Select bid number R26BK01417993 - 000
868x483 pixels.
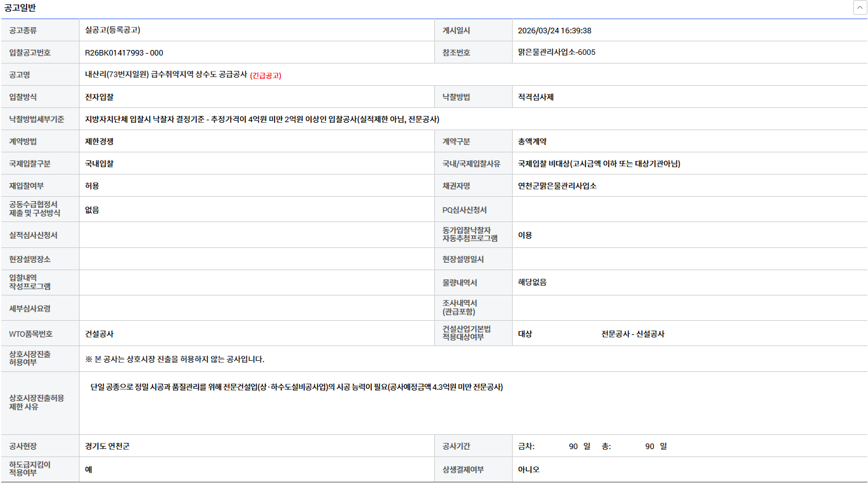tap(124, 52)
